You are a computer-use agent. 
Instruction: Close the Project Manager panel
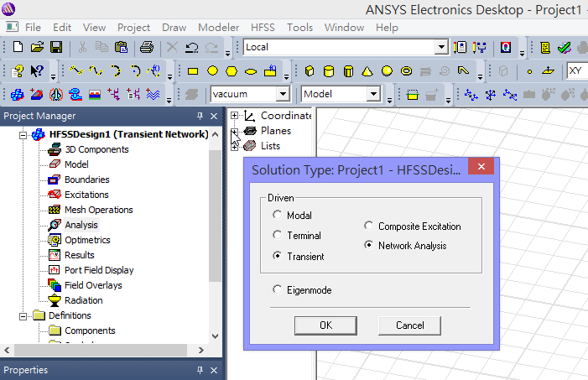pos(214,117)
